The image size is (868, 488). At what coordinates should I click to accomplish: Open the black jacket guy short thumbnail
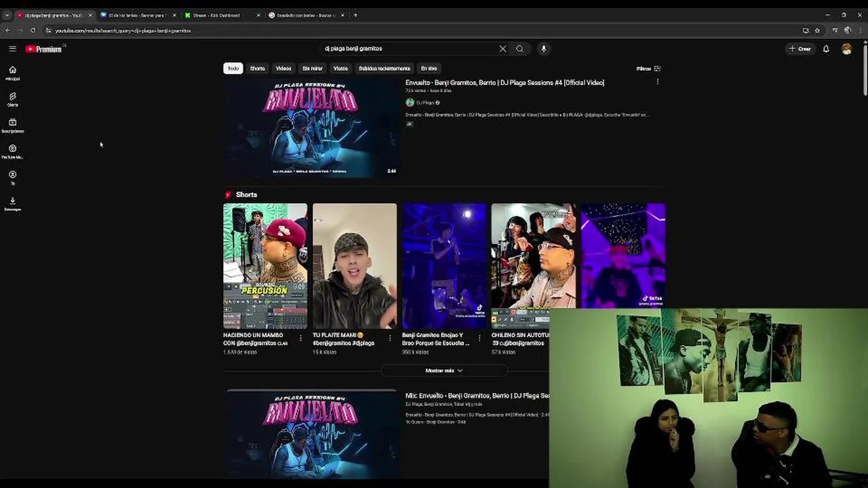click(355, 266)
